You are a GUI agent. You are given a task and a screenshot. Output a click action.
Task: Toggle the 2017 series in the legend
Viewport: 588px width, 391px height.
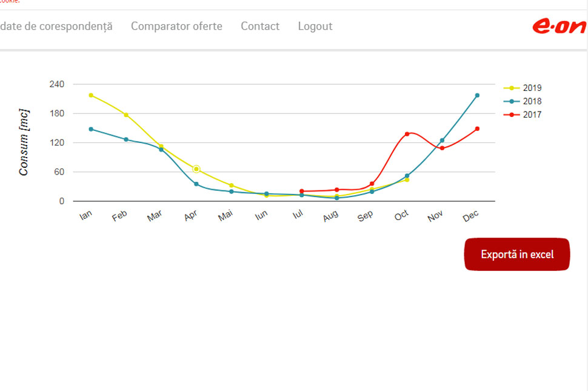523,115
